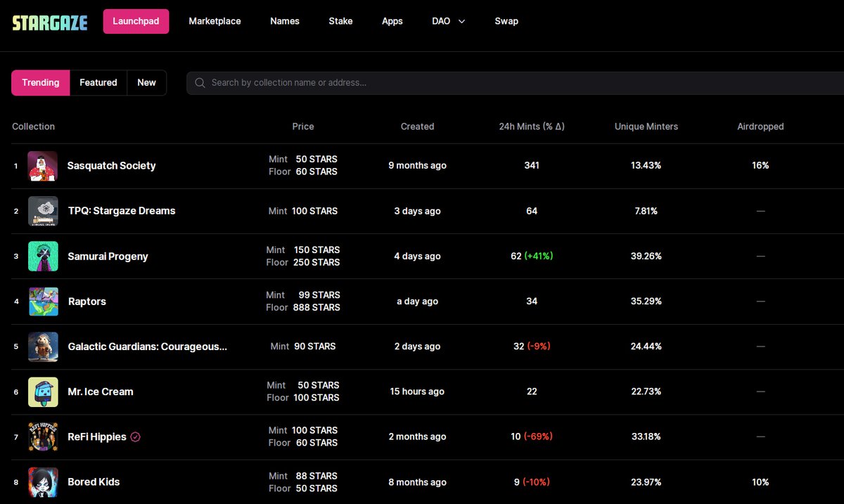This screenshot has height=504, width=844.
Task: Focus the collection search field
Action: [x=515, y=83]
